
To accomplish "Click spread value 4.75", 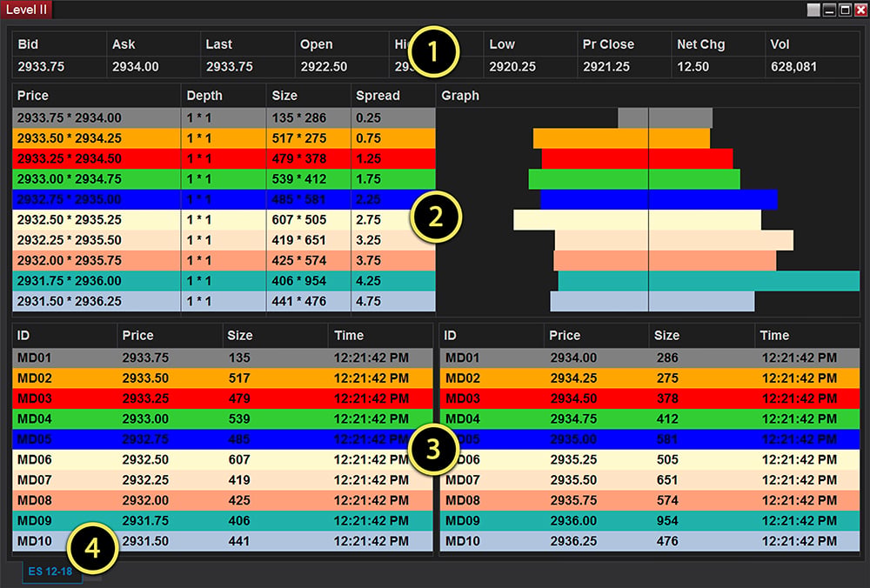I will pos(368,301).
